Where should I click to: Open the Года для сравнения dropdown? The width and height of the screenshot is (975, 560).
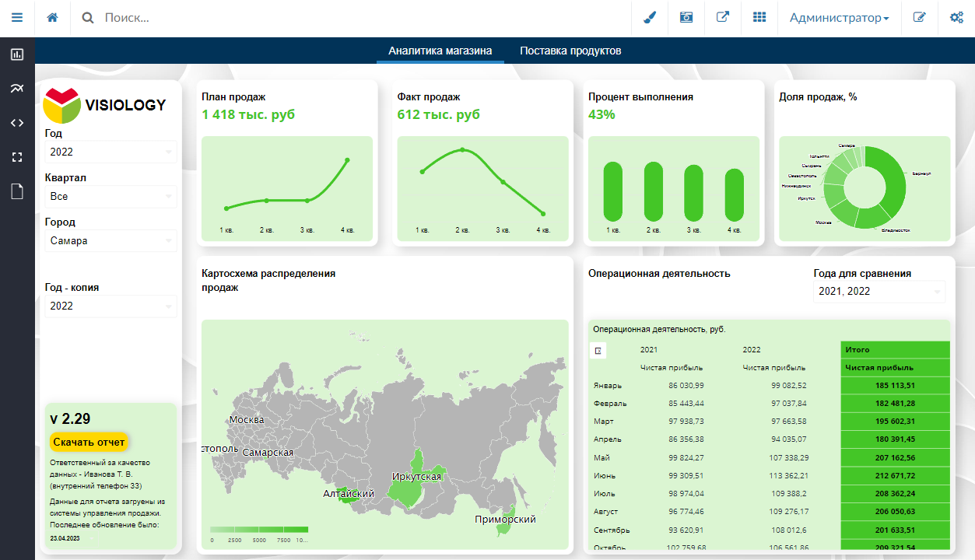coord(879,292)
